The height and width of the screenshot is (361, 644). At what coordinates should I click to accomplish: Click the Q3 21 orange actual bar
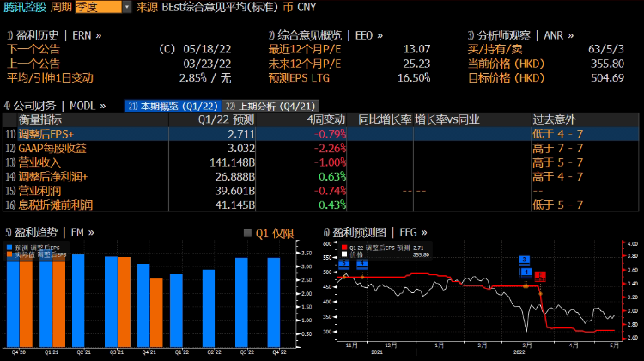[124, 303]
